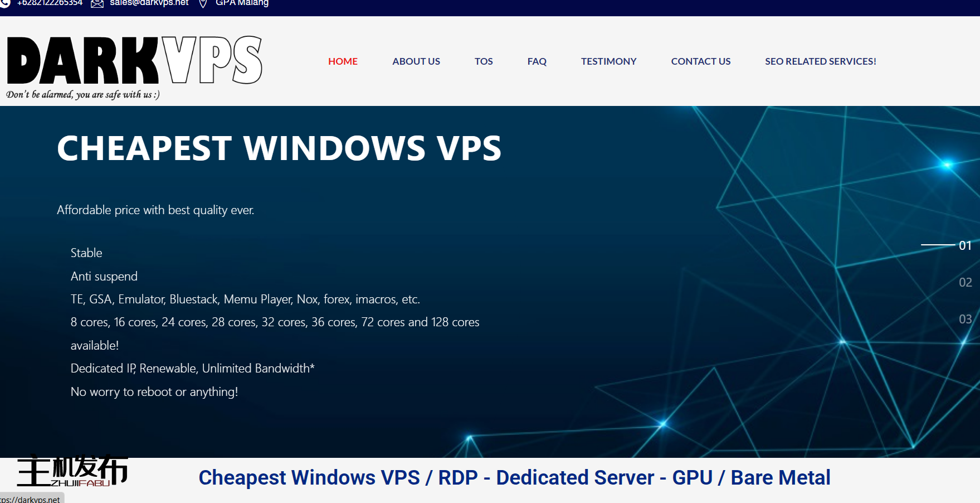This screenshot has height=503, width=980.
Task: Open the ABOUT US page
Action: (416, 61)
